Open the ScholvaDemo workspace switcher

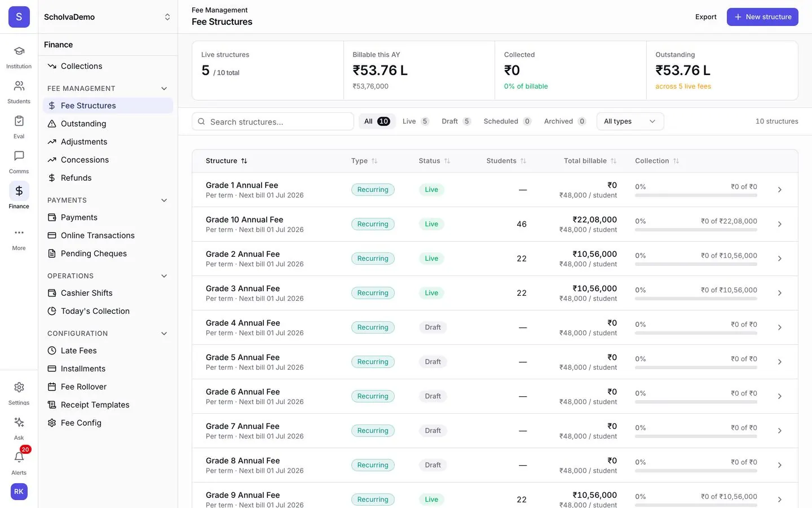click(108, 17)
